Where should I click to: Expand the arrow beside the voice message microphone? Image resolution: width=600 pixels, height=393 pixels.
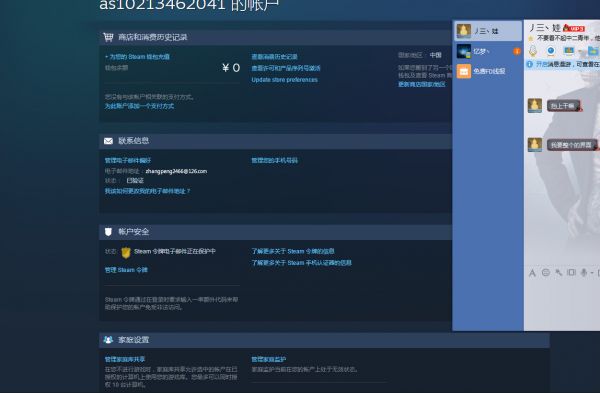tap(592, 273)
